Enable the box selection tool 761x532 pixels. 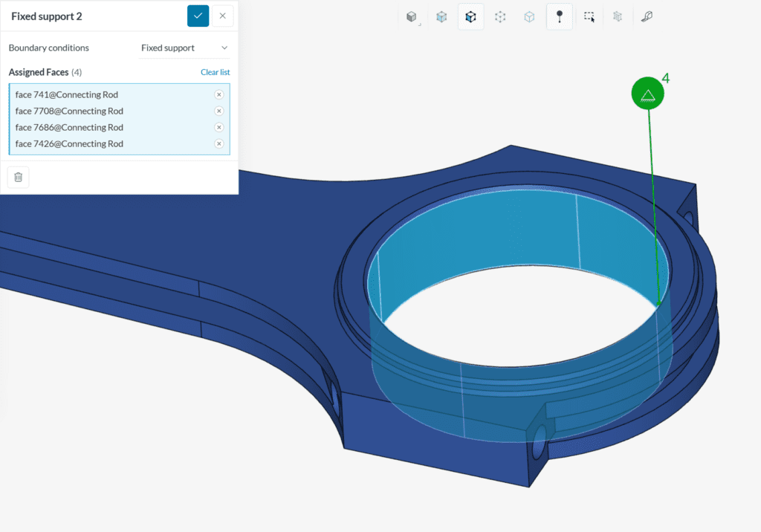pos(589,16)
